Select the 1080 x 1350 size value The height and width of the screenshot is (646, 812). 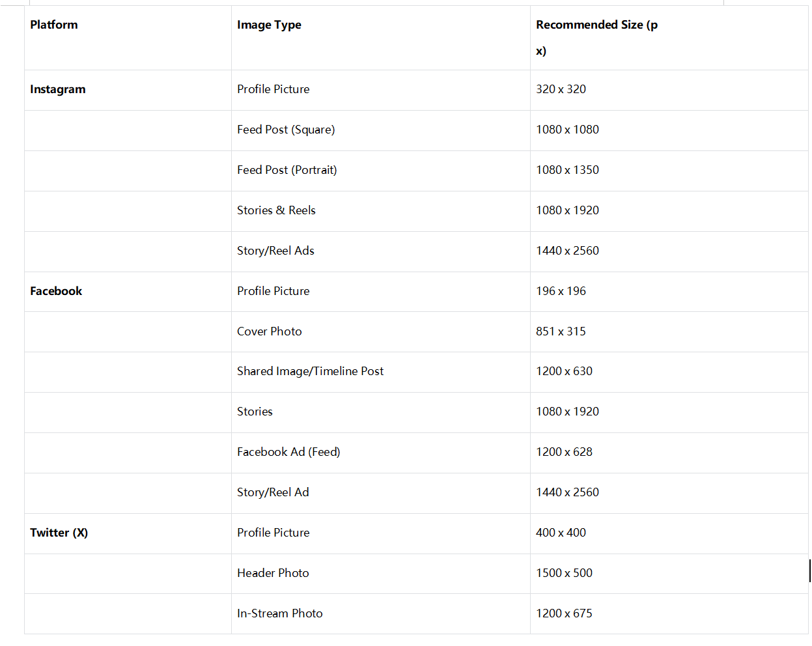[567, 170]
